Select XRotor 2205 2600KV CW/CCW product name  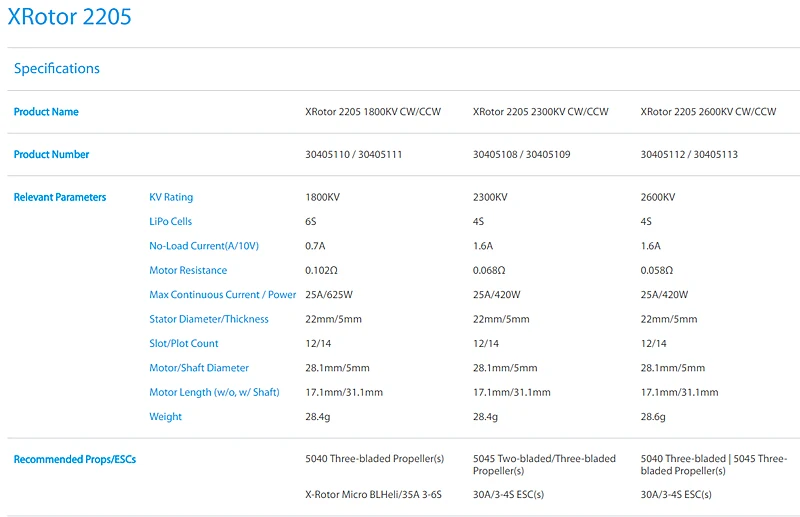(x=708, y=112)
